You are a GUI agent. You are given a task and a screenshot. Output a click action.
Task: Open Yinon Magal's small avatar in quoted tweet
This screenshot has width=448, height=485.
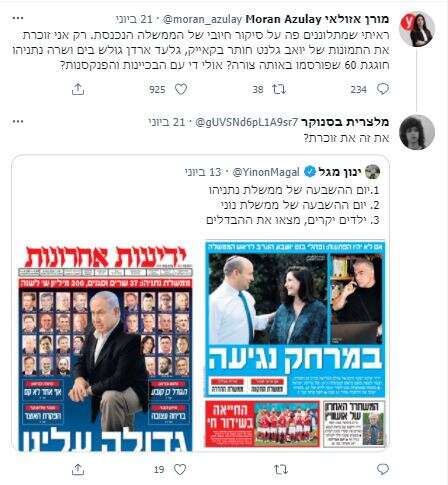pyautogui.click(x=372, y=172)
